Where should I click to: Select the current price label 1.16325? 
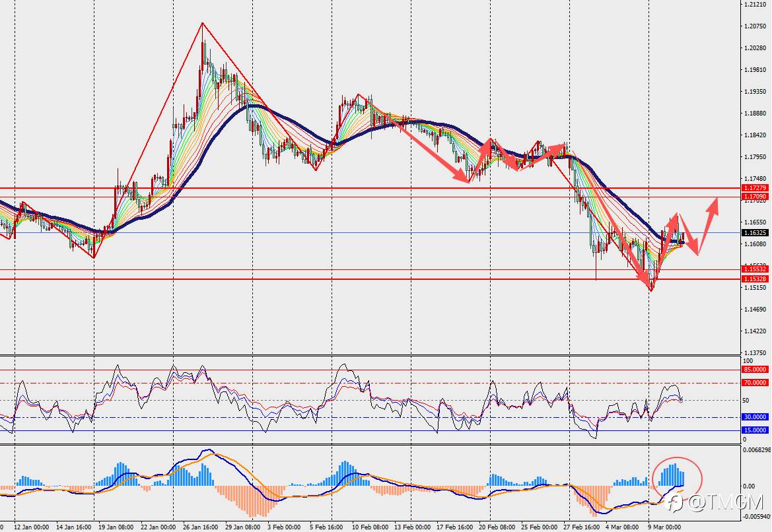[x=755, y=233]
